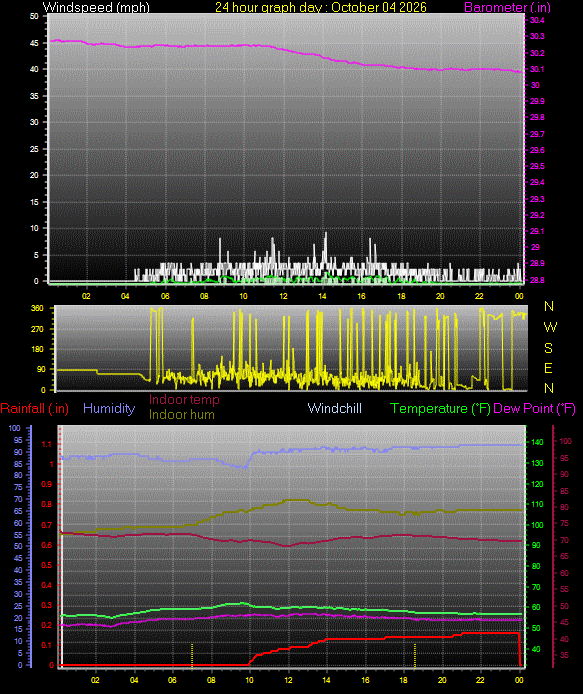The image size is (583, 694).
Task: Click the 'S' wind direction letter
Action: [x=548, y=348]
